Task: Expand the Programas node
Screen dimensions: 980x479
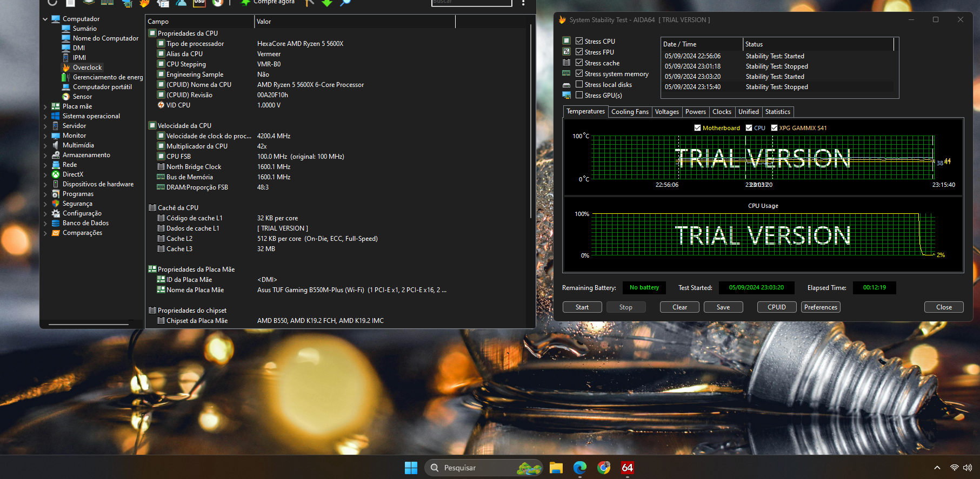Action: [x=45, y=194]
